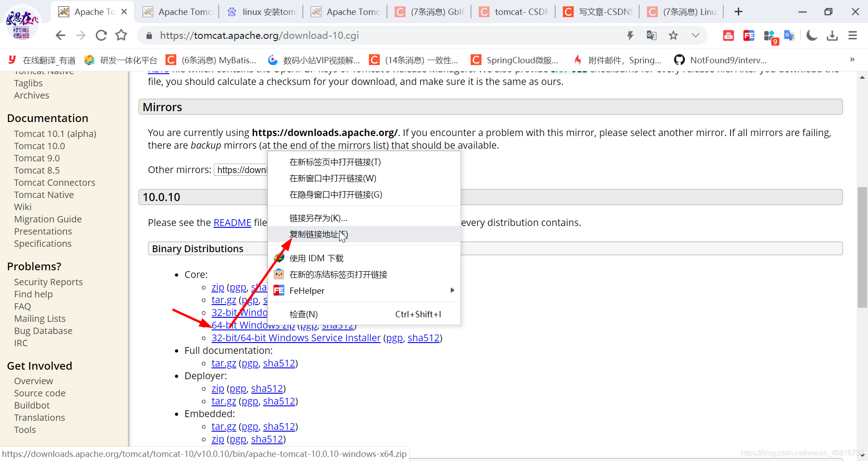The width and height of the screenshot is (868, 461).
Task: Open the Tomcat 9.0 documentation link
Action: point(37,158)
